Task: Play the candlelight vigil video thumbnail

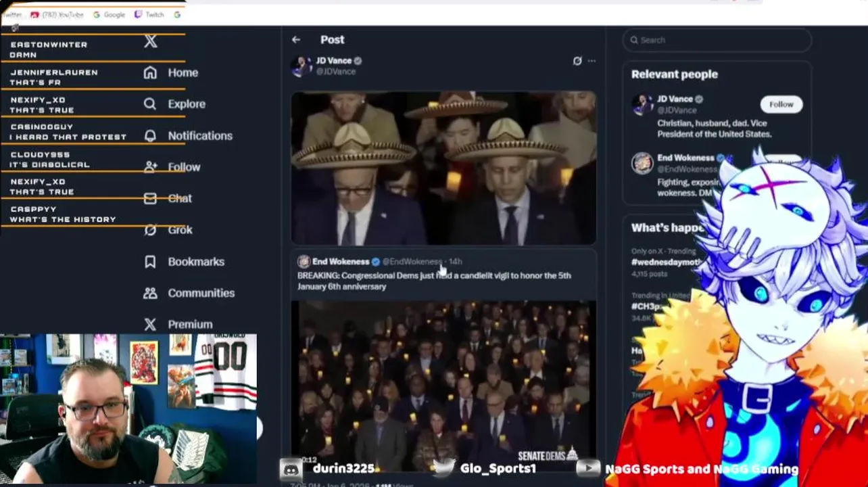Action: [443, 386]
